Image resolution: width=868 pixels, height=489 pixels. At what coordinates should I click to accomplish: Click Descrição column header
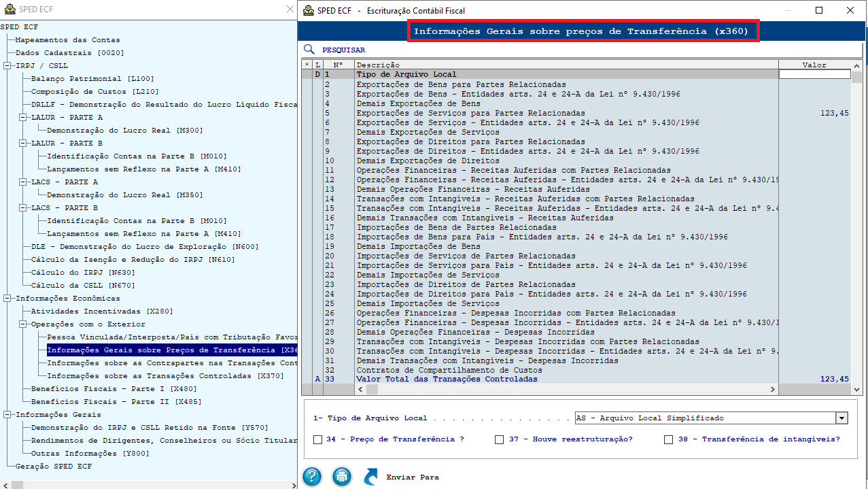coord(566,65)
